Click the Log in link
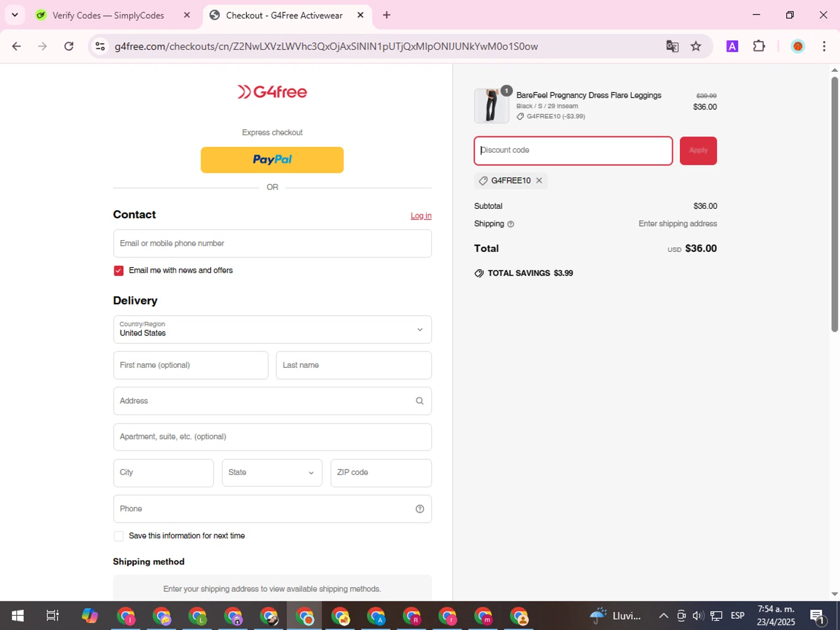Image resolution: width=840 pixels, height=630 pixels. (x=421, y=216)
